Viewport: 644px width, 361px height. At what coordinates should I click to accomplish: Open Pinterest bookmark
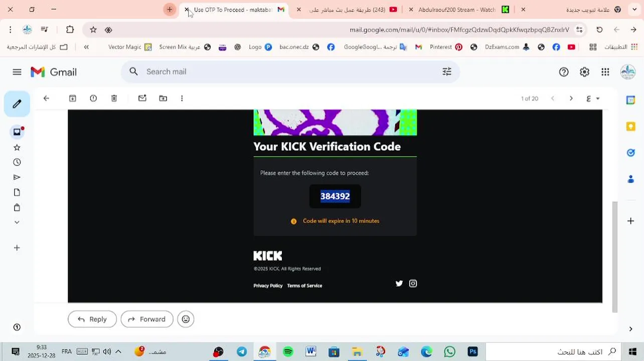446,47
